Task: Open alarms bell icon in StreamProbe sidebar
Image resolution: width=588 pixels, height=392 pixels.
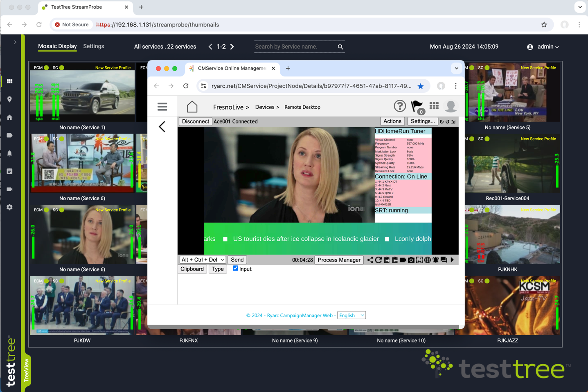Action: pyautogui.click(x=10, y=153)
